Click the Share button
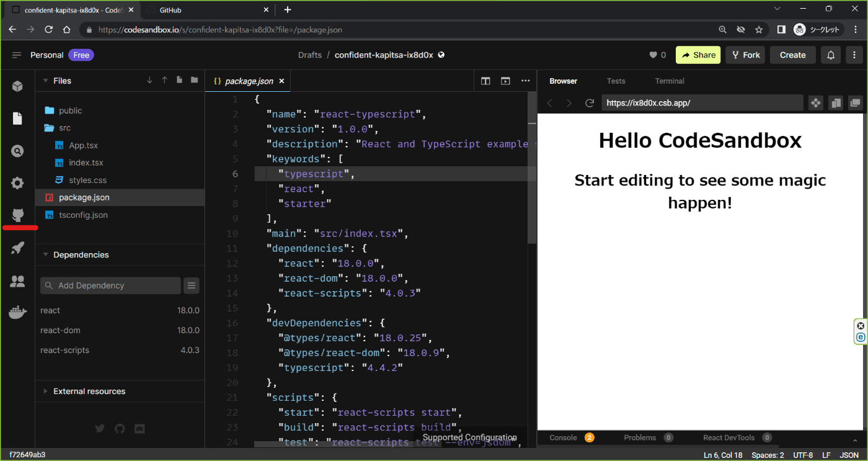The height and width of the screenshot is (461, 868). [x=698, y=55]
